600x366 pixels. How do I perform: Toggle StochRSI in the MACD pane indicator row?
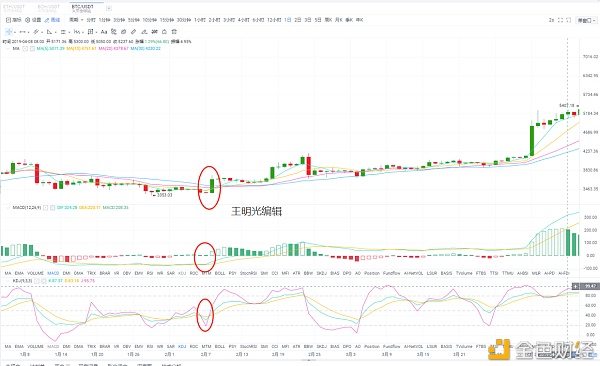point(248,273)
